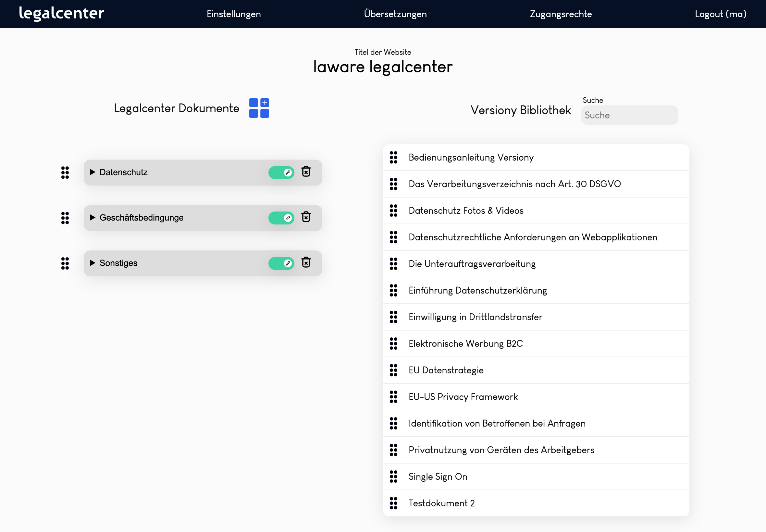Click the Geschäftsbedingungen category name
The height and width of the screenshot is (532, 766).
click(x=141, y=218)
